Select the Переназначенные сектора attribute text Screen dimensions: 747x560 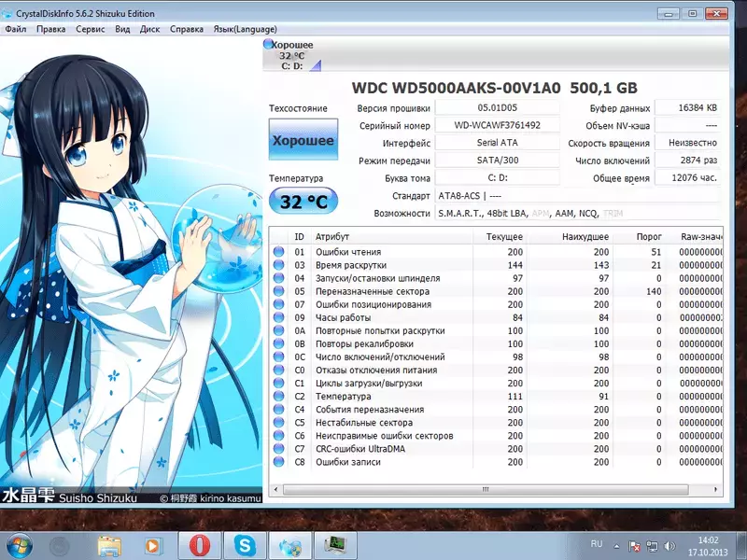(x=373, y=291)
